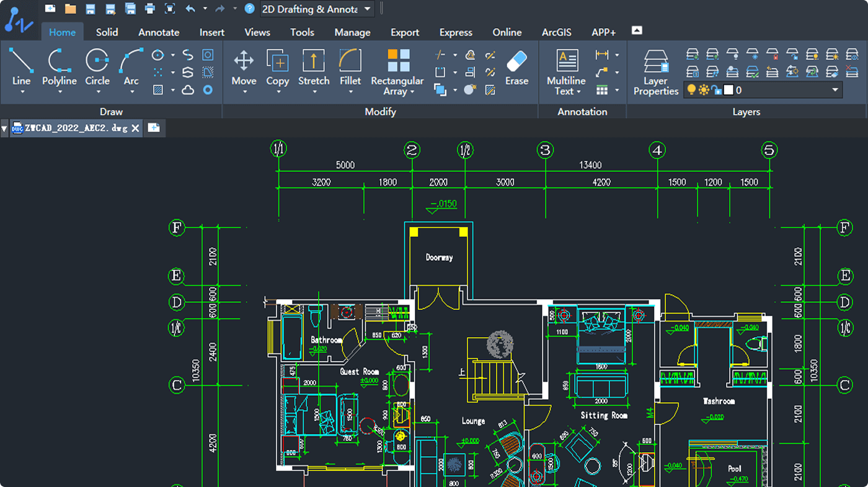
Task: Toggle freeze on the current layer
Action: (x=704, y=90)
